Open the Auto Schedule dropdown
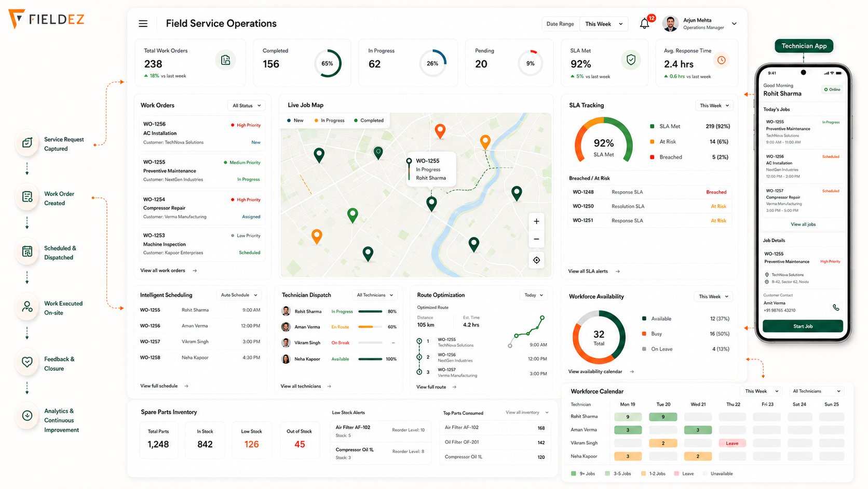Screen dimensions: 868x489 (239, 295)
